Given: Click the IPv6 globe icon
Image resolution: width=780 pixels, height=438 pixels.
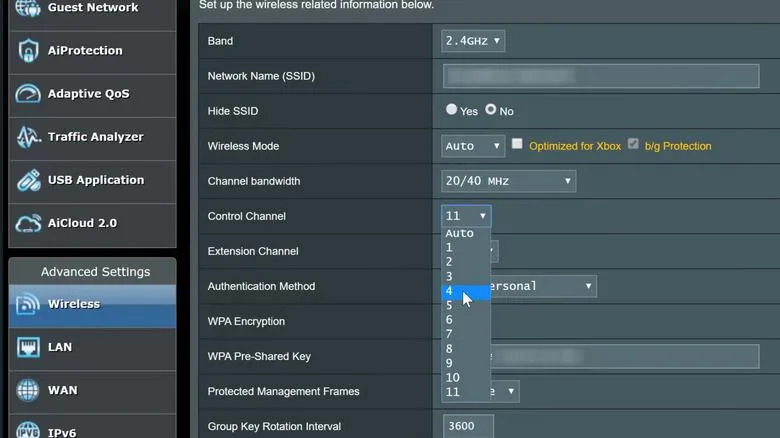Looking at the screenshot, I should coord(28,431).
